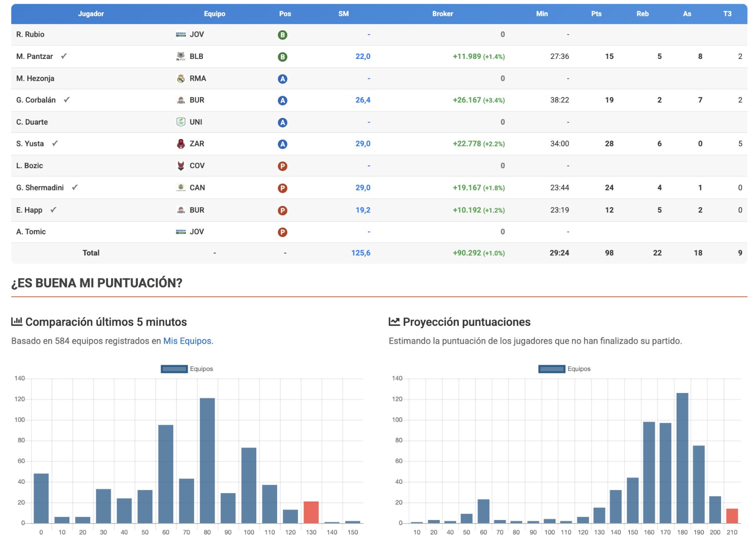Viewport: 756px width, 539px height.
Task: Sort table by Broker column header
Action: [442, 14]
